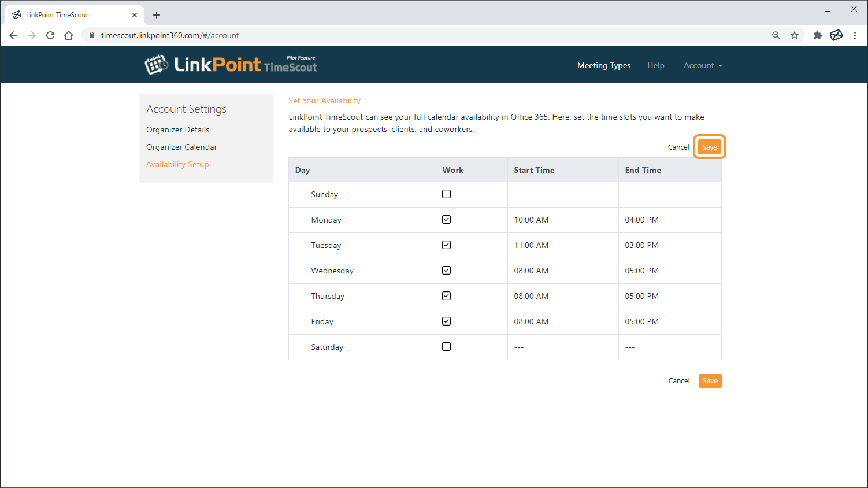Expand the Account dropdown menu

[703, 65]
